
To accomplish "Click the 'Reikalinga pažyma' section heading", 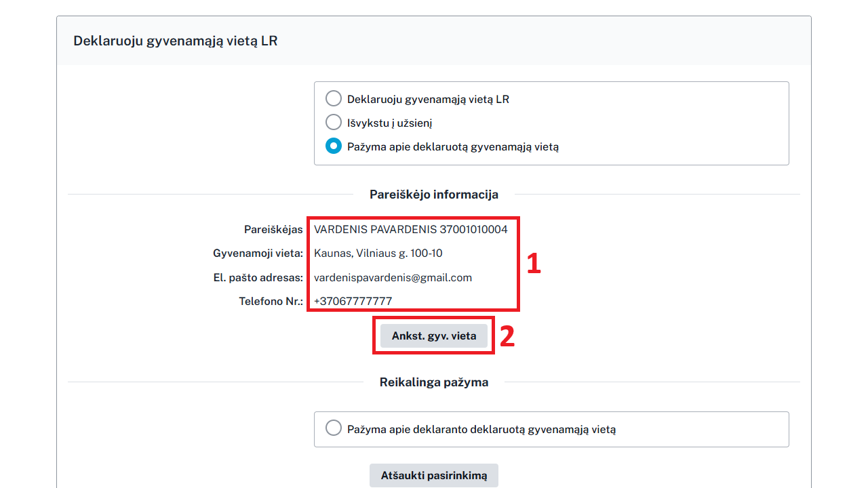I will (434, 382).
